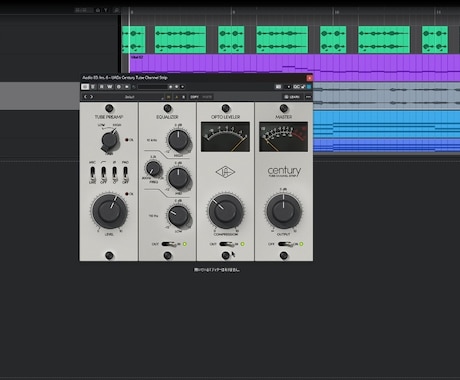
Task: Toggle the Opto Leveler OUT/IN switch
Action: click(227, 244)
